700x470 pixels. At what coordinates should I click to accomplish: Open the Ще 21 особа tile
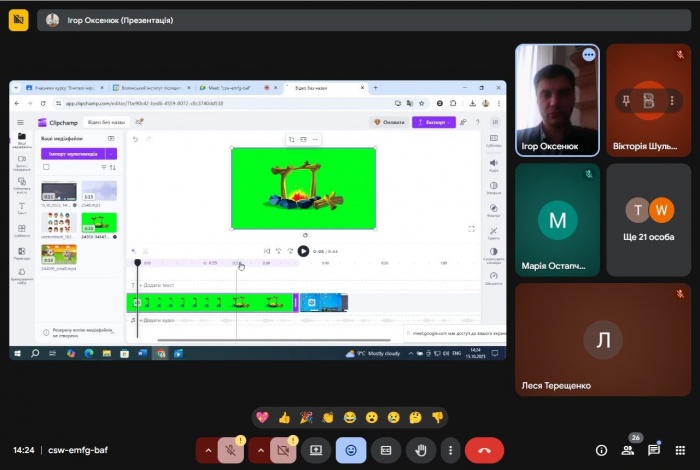649,220
